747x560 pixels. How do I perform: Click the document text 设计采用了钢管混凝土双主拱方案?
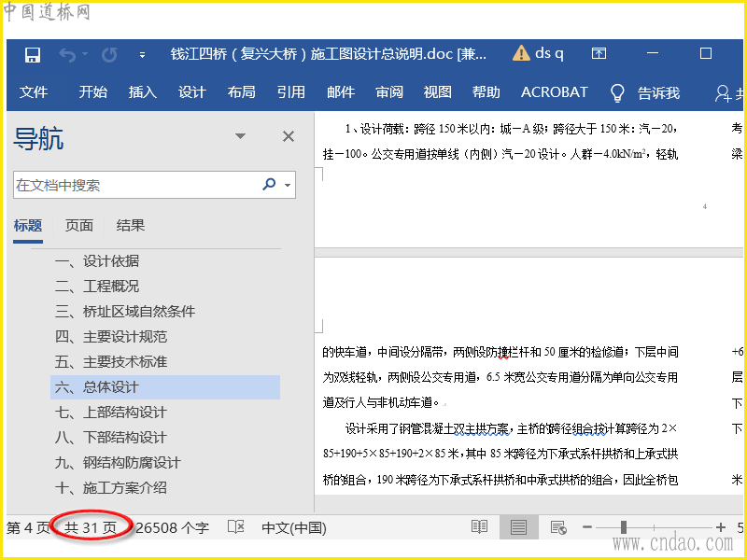[428, 428]
